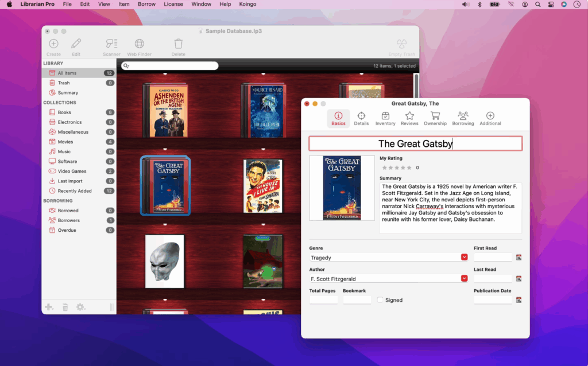Switch to the Reviews tab

click(x=409, y=117)
